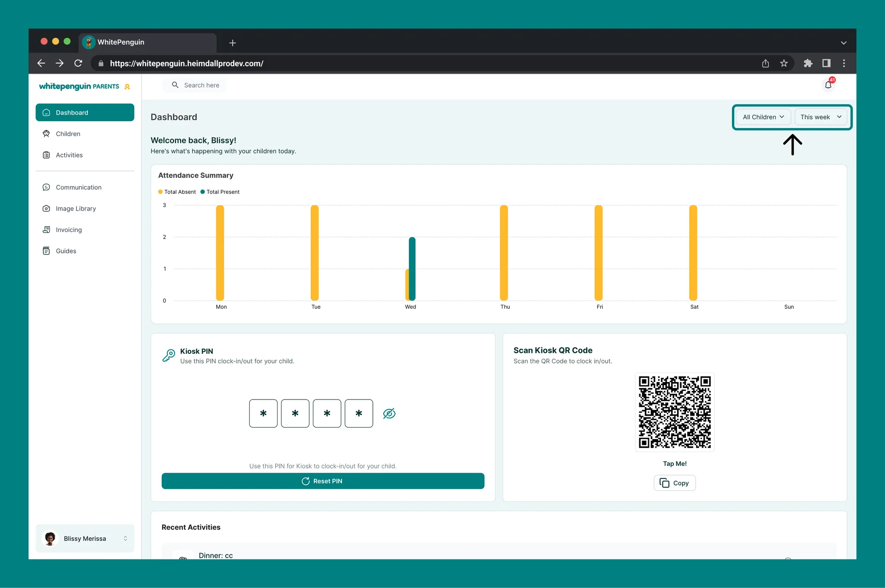Open the All Children dropdown
The height and width of the screenshot is (588, 885).
[763, 117]
